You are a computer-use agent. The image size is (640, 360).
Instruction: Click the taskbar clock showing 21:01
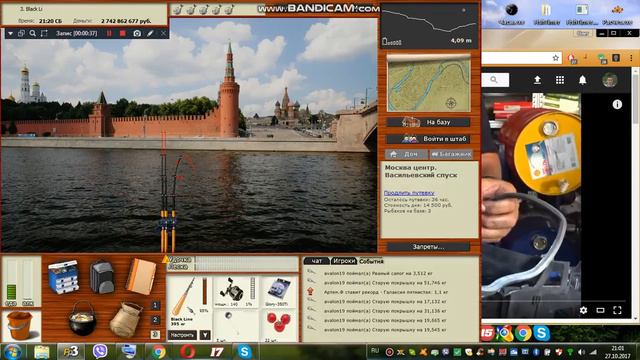pos(618,352)
